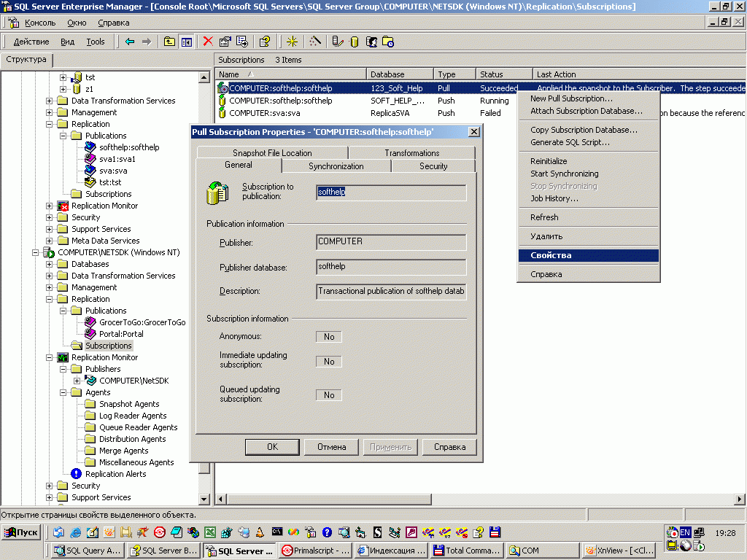Click OK in the Pull Subscription Properties dialog
This screenshot has height=560, width=747.
[x=272, y=447]
